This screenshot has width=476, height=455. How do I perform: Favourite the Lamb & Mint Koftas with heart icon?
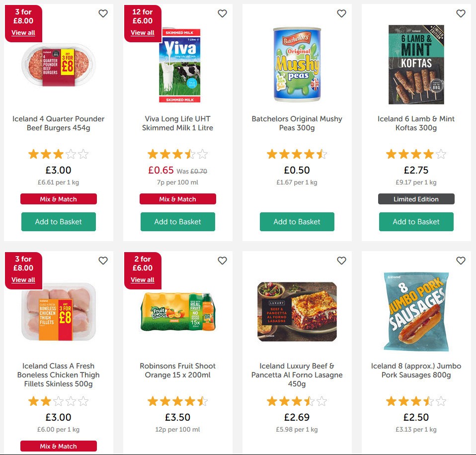click(x=461, y=14)
